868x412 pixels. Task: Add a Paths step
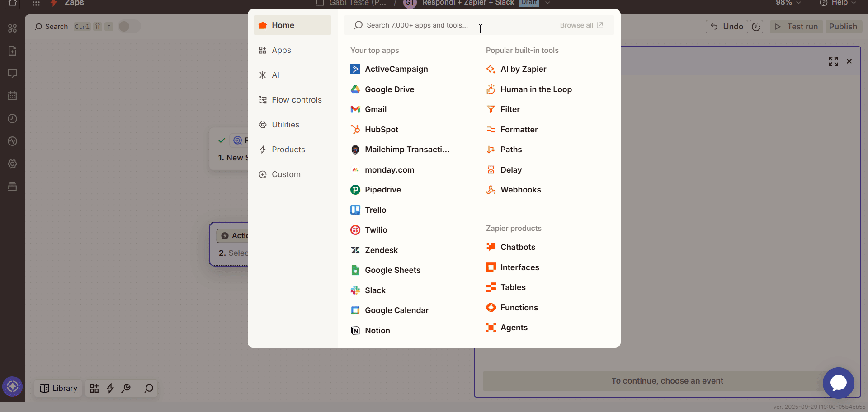pyautogui.click(x=504, y=150)
